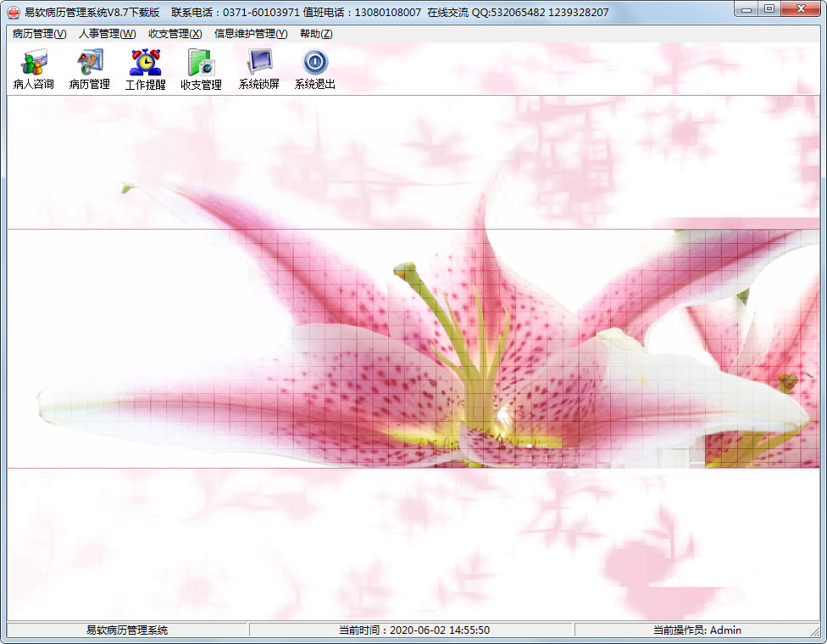This screenshot has width=827, height=644.
Task: Click the 当前时间 status bar panel
Action: coord(412,630)
